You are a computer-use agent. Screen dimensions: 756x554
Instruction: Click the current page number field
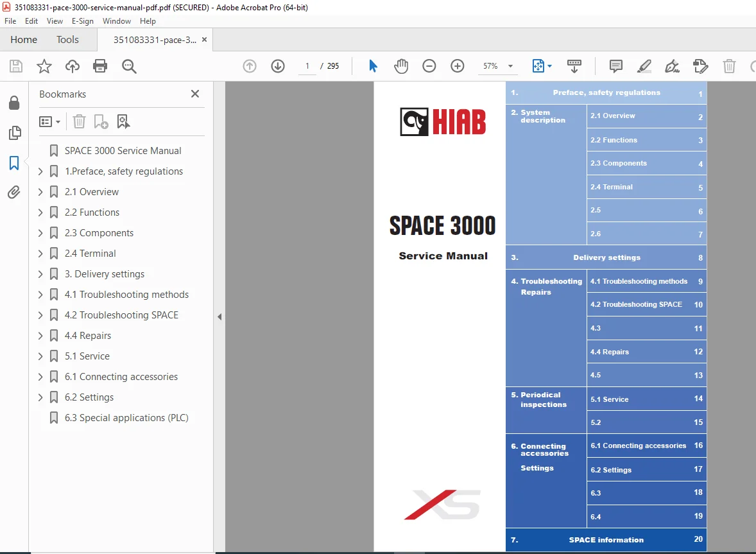click(307, 66)
